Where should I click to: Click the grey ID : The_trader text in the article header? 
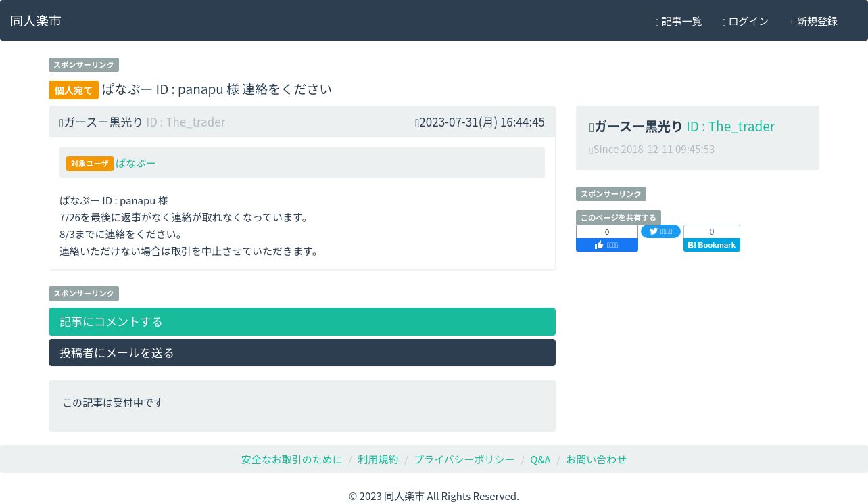coord(186,122)
